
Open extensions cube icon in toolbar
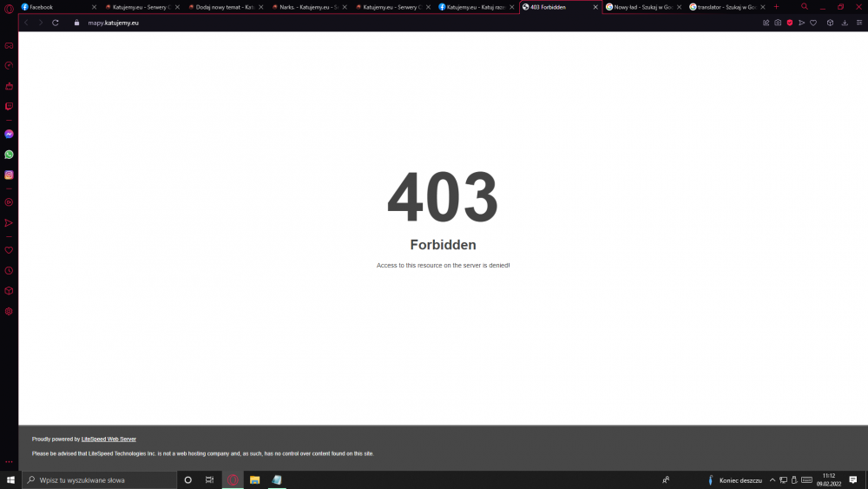[x=831, y=23]
